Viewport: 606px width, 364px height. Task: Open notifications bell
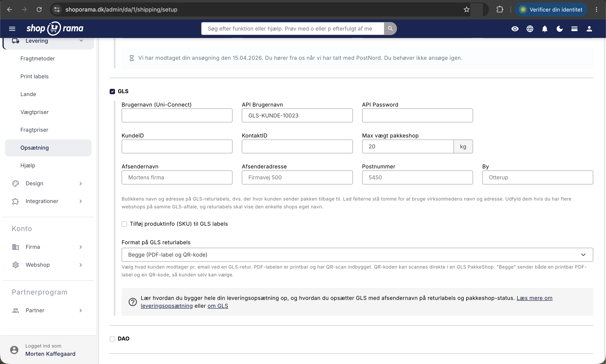(545, 29)
